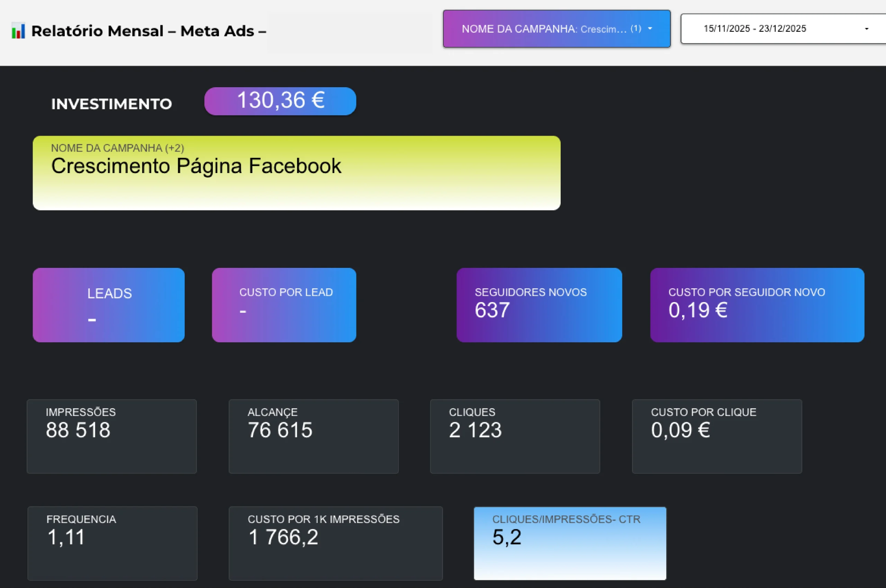The width and height of the screenshot is (886, 588).
Task: Select the Cliques/Impressões CTR 5,2 card
Action: pyautogui.click(x=570, y=543)
